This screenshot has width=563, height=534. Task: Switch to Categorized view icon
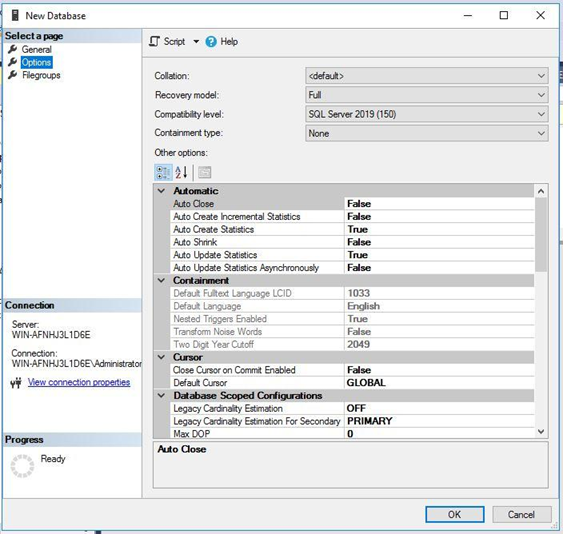pos(163,172)
